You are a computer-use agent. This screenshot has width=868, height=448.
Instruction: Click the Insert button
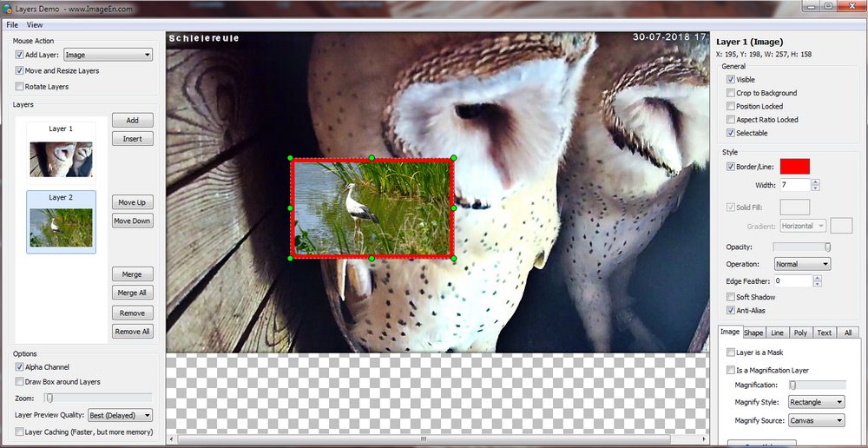pyautogui.click(x=132, y=139)
